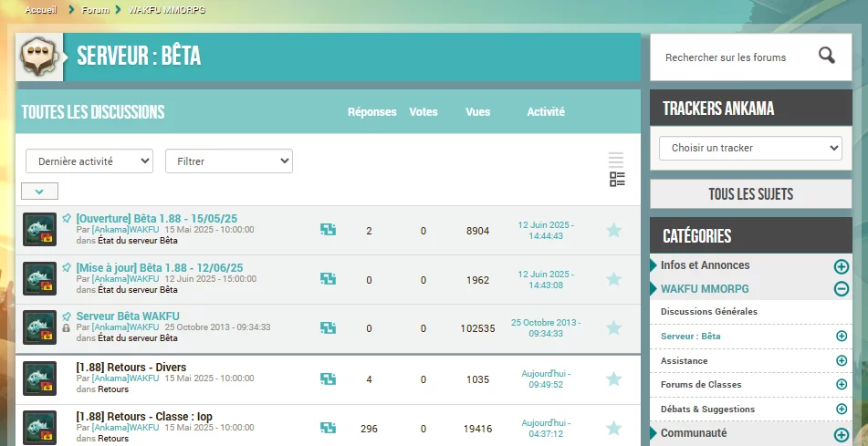
Task: Expand Forums de Classes plus icon
Action: (x=842, y=384)
